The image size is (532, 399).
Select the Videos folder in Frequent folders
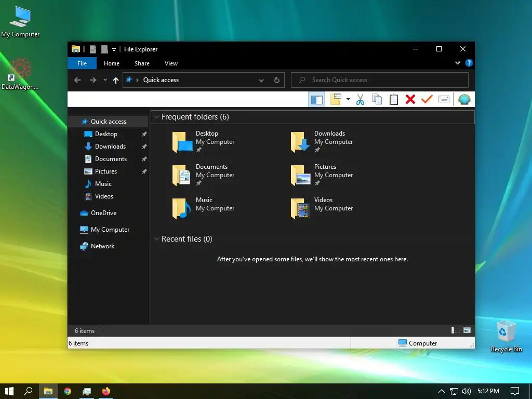click(322, 208)
